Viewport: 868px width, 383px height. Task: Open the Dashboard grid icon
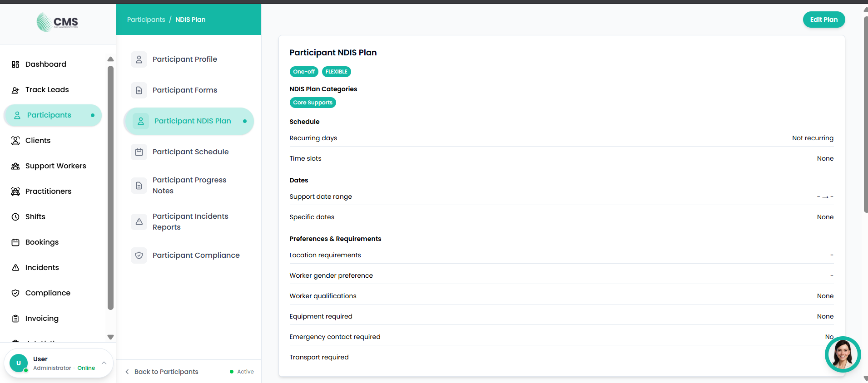[15, 64]
